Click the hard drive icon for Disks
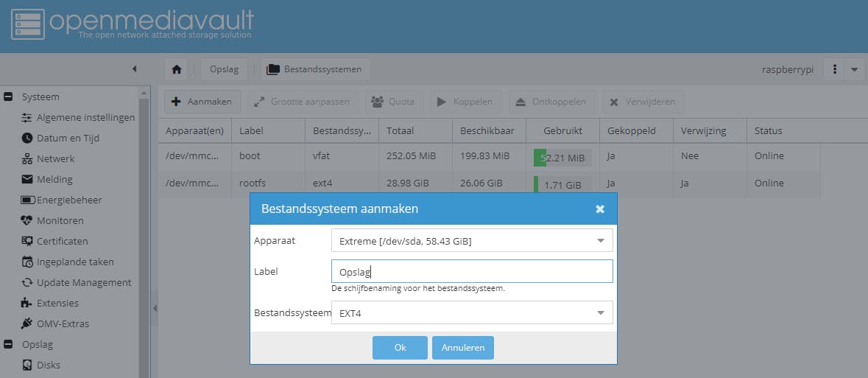The height and width of the screenshot is (378, 868). click(x=27, y=365)
